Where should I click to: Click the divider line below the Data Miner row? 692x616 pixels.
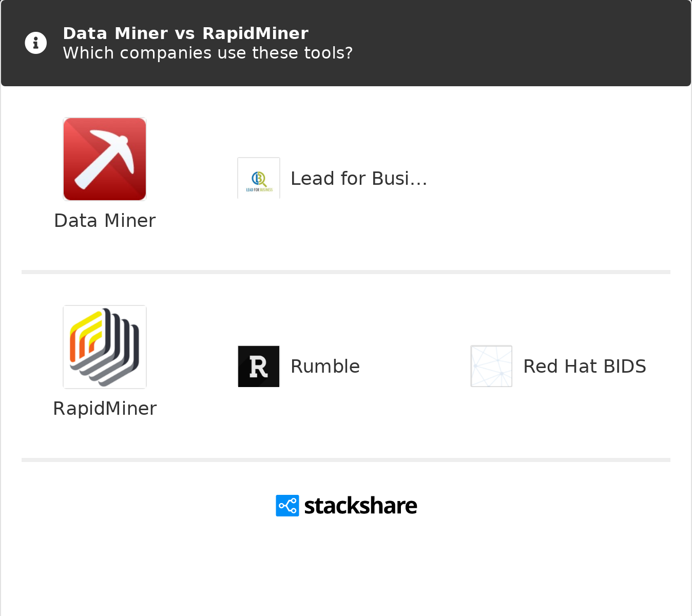[346, 272]
